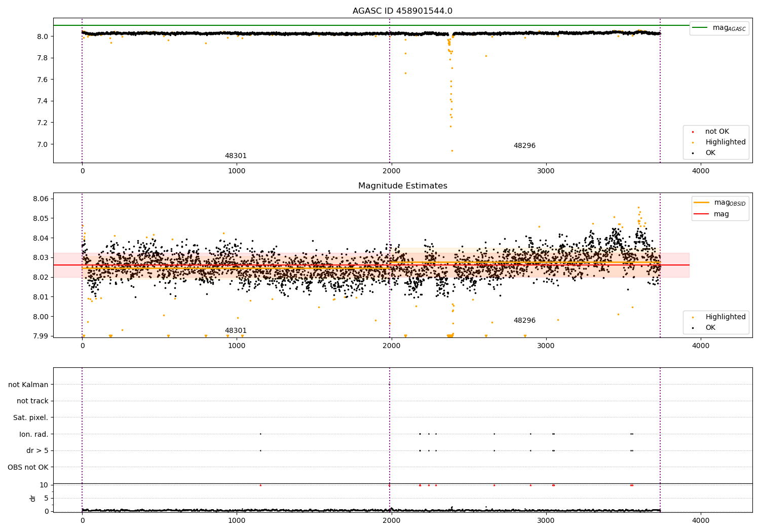Click x-axis tick '2000' under top plot
The width and height of the screenshot is (760, 532).
tap(391, 171)
